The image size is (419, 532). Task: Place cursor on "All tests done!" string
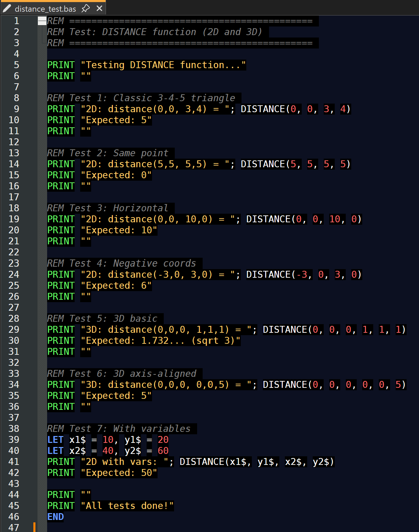coord(127,506)
